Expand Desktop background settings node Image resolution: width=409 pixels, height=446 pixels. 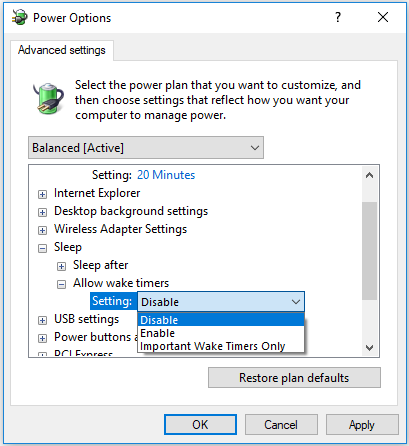click(42, 212)
